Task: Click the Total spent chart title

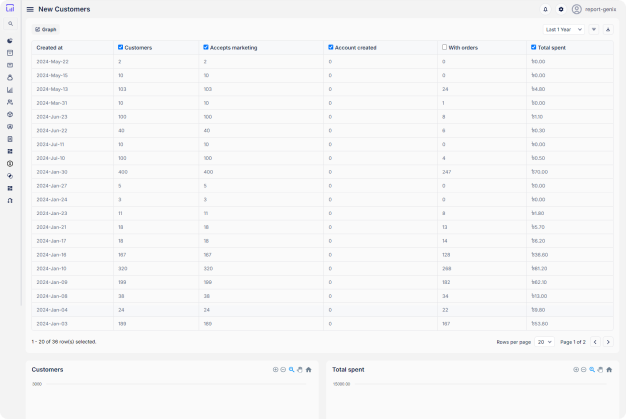Action: pyautogui.click(x=348, y=370)
